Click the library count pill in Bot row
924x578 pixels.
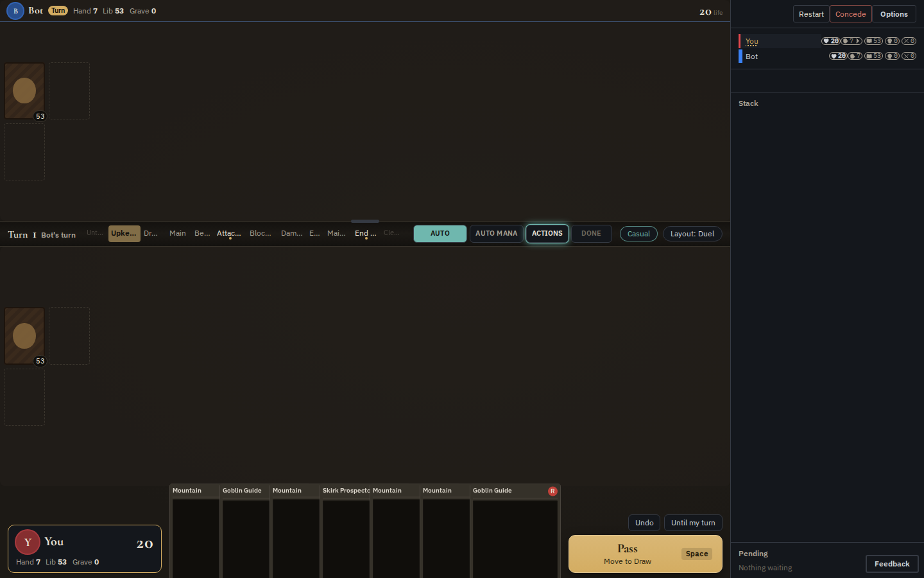tap(873, 56)
